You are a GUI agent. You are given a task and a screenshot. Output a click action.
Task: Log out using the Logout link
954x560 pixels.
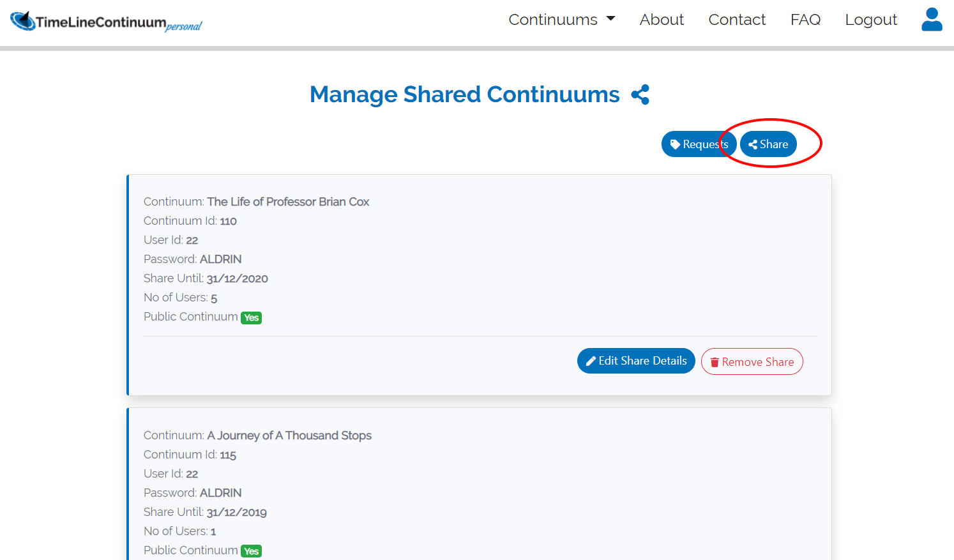point(871,20)
